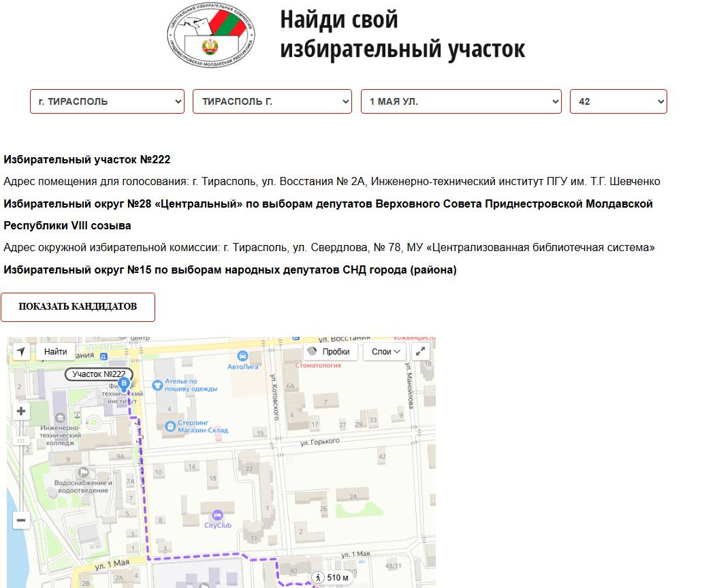Open the г. ТИРАСПОЛЬ region dropdown

click(107, 101)
